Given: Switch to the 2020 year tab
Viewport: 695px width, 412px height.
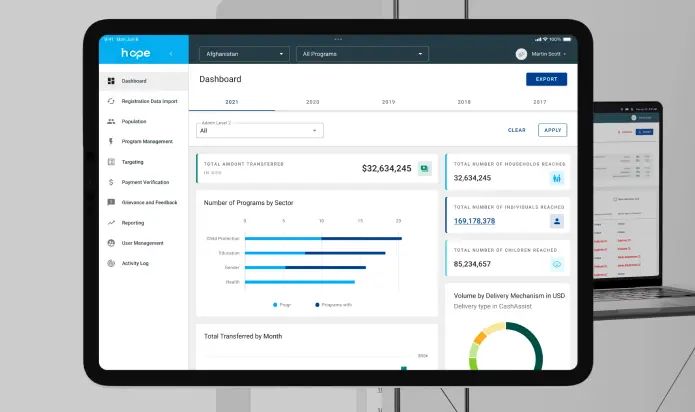Looking at the screenshot, I should coord(312,102).
